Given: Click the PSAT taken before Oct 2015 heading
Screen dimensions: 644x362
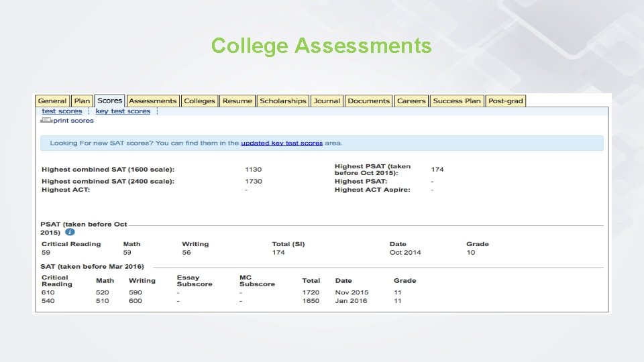Looking at the screenshot, I should (84, 228).
